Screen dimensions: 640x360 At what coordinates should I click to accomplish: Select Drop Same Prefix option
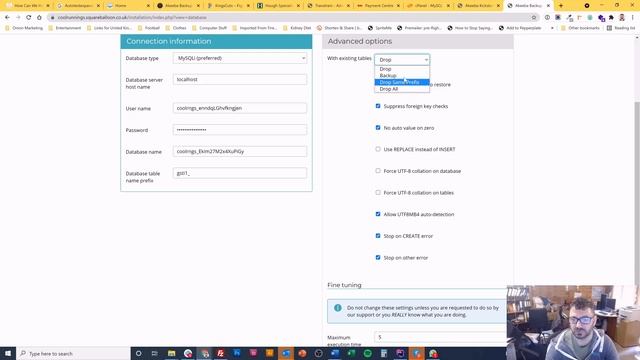pos(402,82)
